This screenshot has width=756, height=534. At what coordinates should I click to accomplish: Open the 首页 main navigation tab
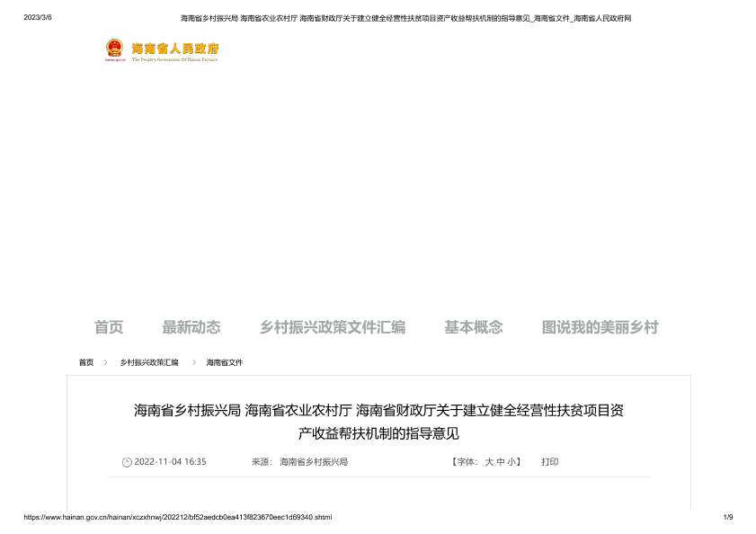click(109, 327)
